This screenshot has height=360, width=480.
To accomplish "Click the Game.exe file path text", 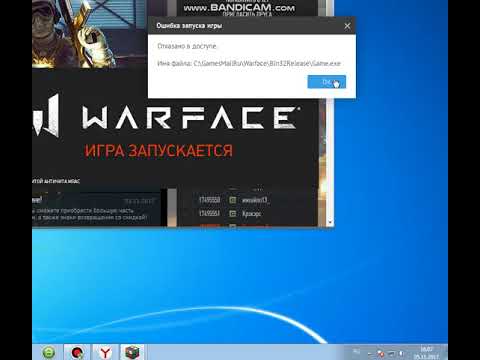I will 249,63.
